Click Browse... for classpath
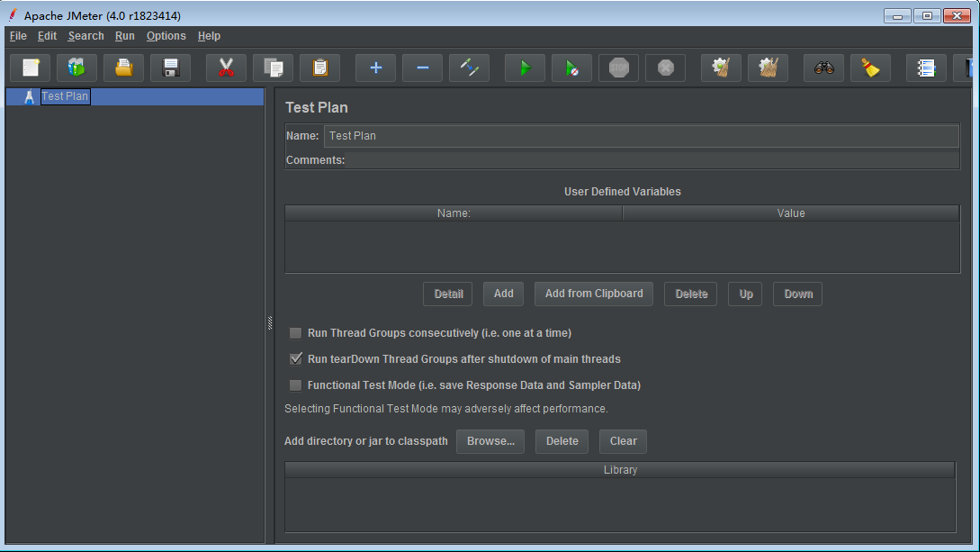Viewport: 980px width, 552px height. coord(490,441)
